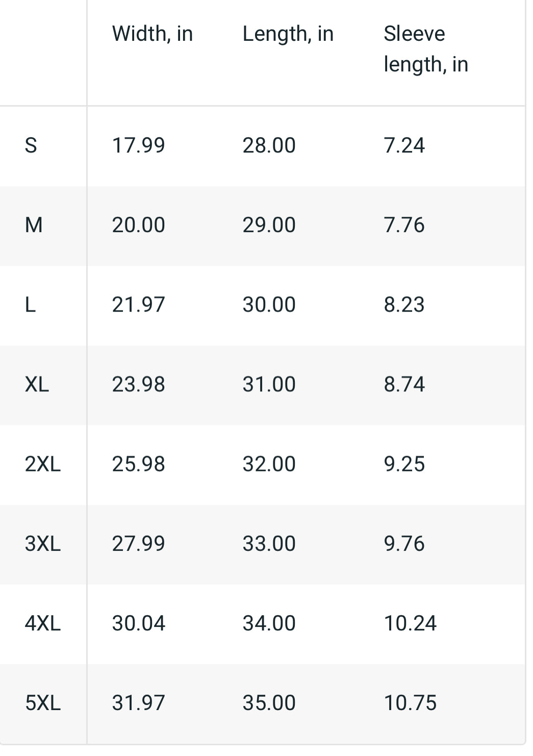Click the 10.75 sleeve length value
The width and height of the screenshot is (533, 756).
coord(410,702)
